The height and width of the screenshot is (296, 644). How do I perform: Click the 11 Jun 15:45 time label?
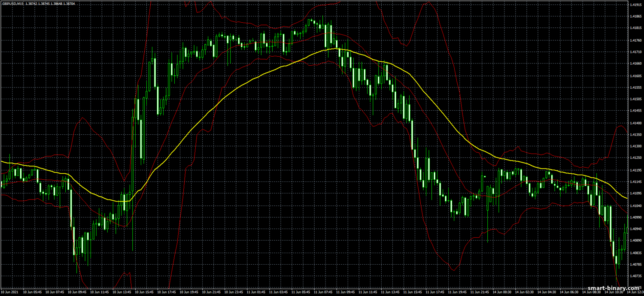pyautogui.click(x=413, y=292)
